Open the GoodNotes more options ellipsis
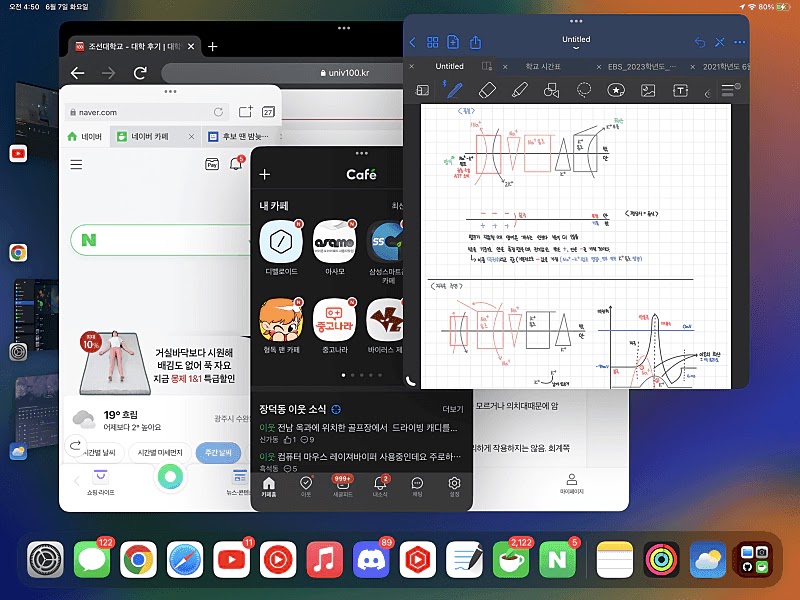The height and width of the screenshot is (600, 800). pos(740,42)
